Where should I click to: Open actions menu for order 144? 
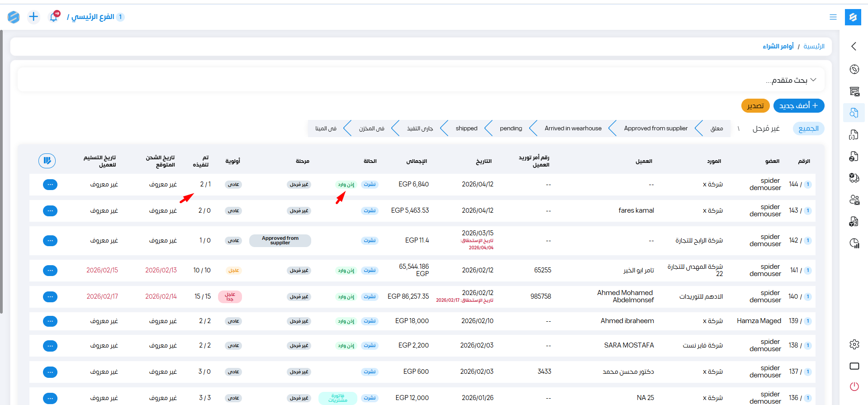50,185
